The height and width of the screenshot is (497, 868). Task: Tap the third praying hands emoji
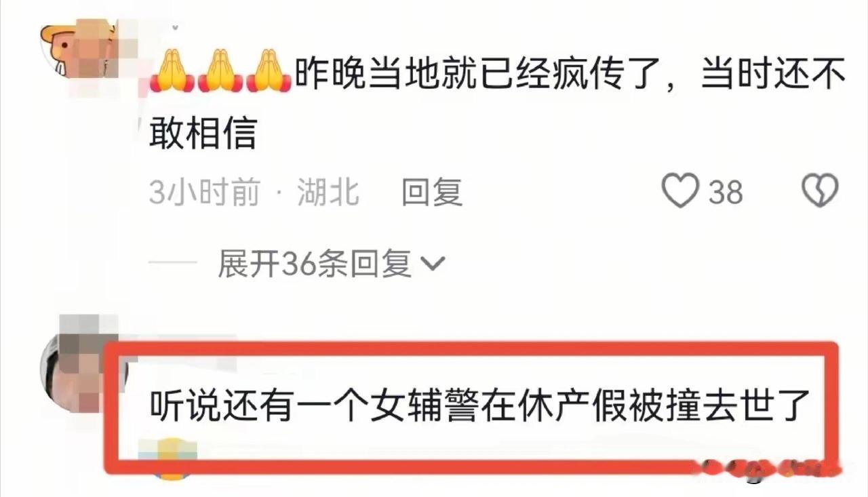tap(269, 71)
